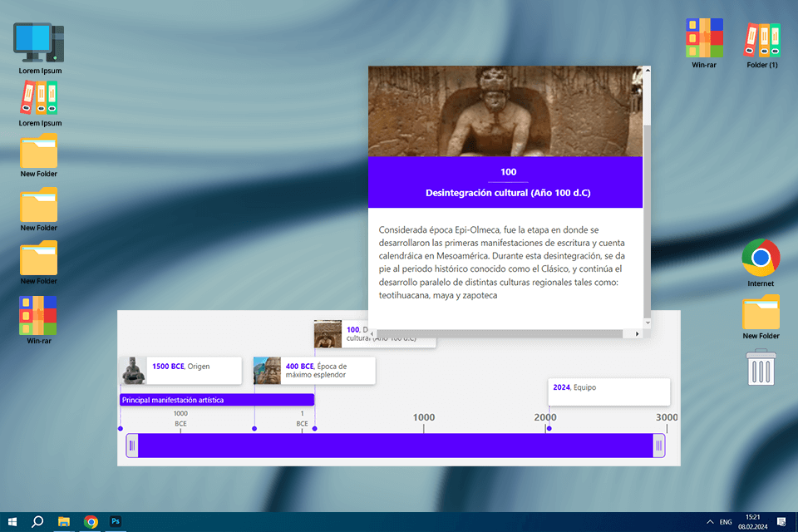Select the 2024 Equipo timeline card
The width and height of the screenshot is (798, 532).
coord(609,392)
